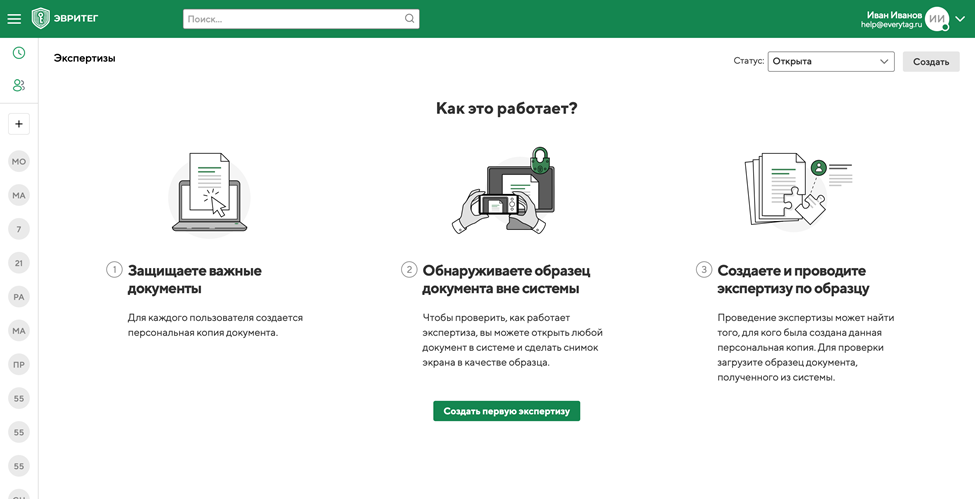Viewport: 975px width, 499px height.
Task: Expand the user account menu chevron
Action: pyautogui.click(x=960, y=19)
